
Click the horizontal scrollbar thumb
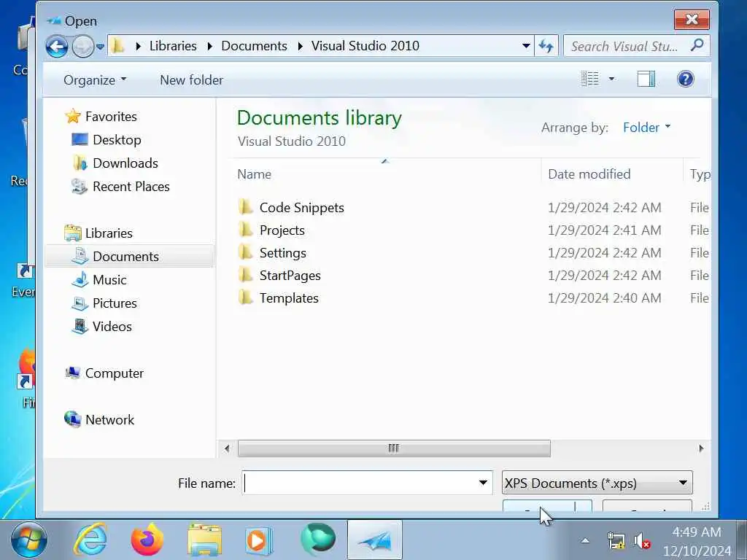394,448
